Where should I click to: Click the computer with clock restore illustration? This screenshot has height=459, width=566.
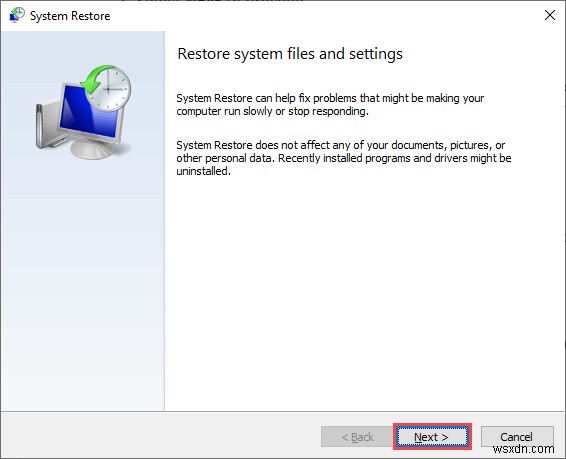84,112
